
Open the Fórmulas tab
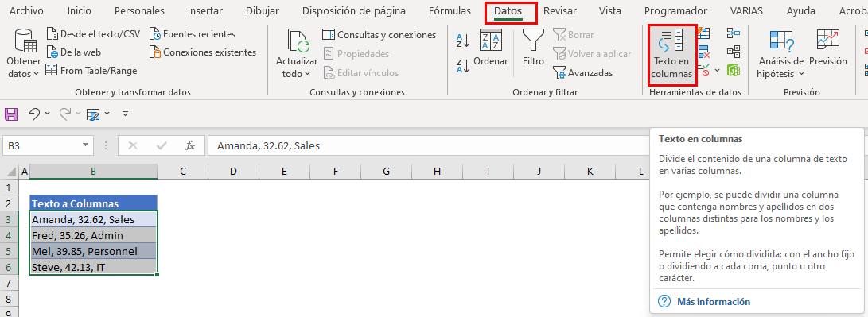coord(450,10)
